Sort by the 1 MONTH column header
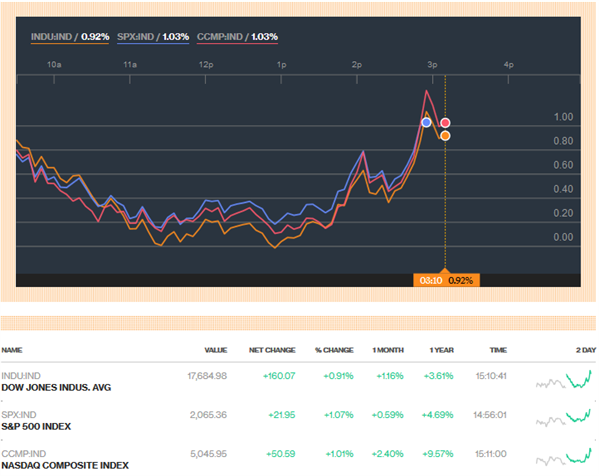 click(388, 350)
